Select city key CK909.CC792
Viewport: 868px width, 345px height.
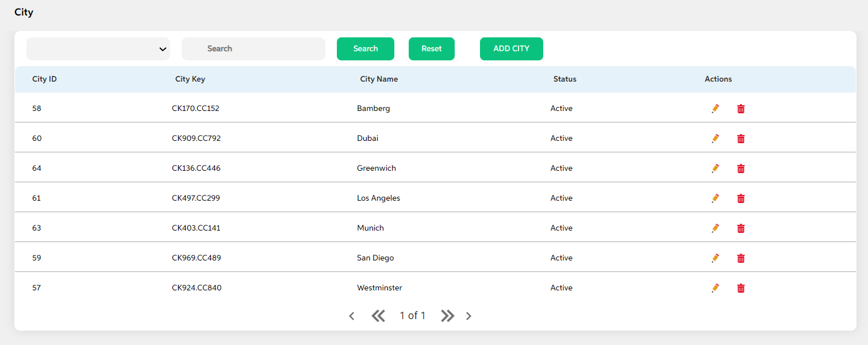click(196, 139)
